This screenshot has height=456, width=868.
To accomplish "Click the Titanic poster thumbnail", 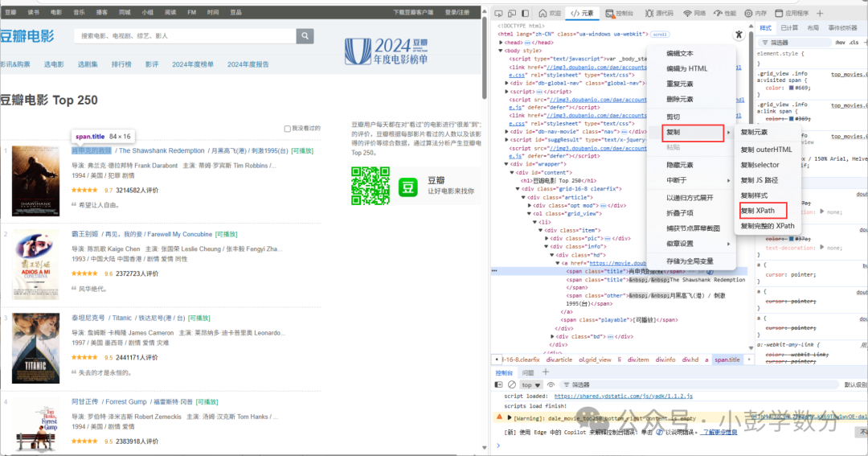I will pos(35,348).
